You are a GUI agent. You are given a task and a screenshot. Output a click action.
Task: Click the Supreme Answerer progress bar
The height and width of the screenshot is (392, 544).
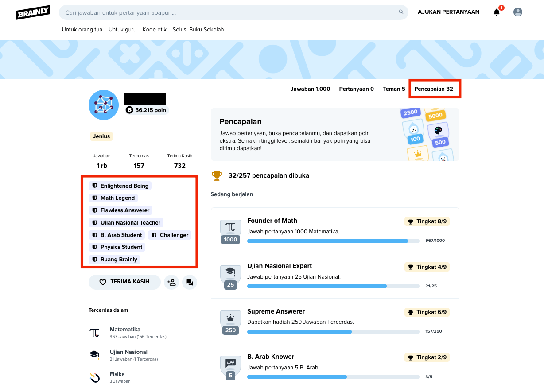(333, 332)
